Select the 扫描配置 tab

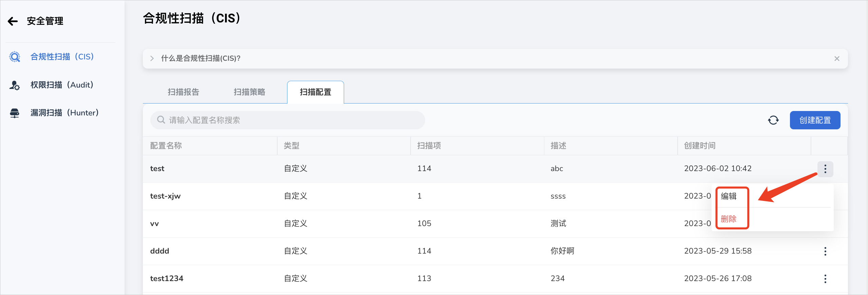[315, 92]
